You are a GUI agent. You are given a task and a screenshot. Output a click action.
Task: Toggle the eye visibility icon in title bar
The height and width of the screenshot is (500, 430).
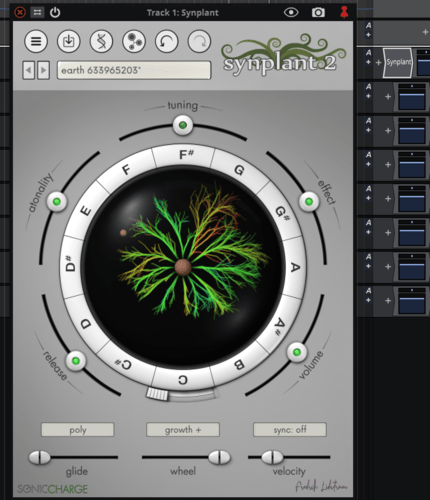point(291,13)
